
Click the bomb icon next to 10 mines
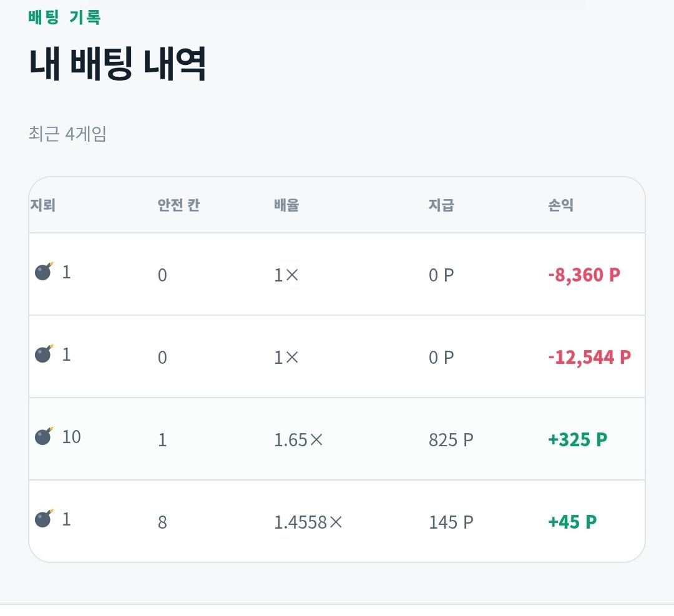coord(44,436)
